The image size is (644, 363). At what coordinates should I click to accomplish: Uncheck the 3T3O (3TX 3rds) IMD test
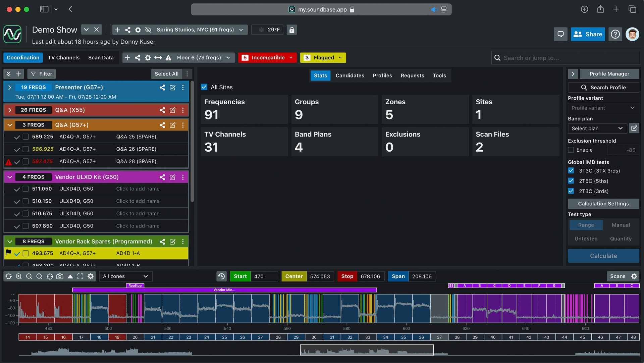571,170
